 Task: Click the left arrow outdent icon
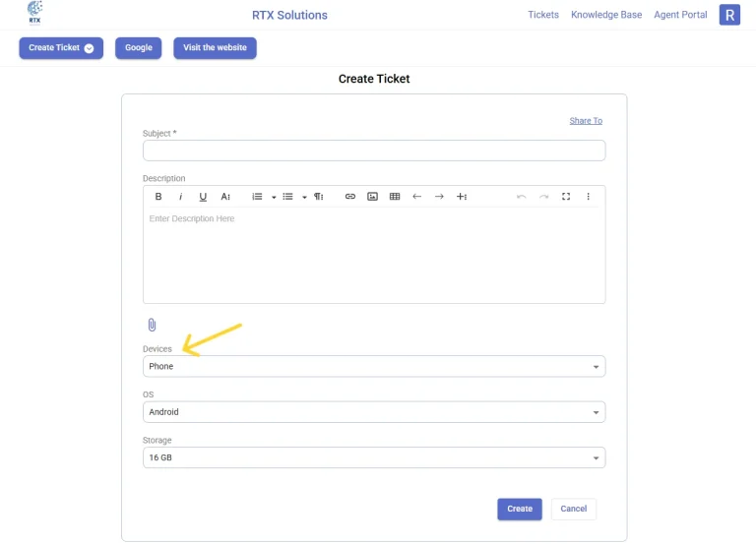click(x=417, y=197)
